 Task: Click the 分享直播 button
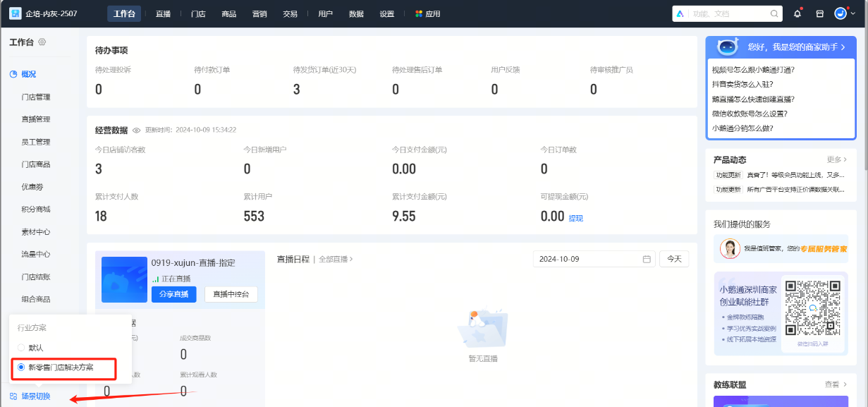(x=173, y=294)
